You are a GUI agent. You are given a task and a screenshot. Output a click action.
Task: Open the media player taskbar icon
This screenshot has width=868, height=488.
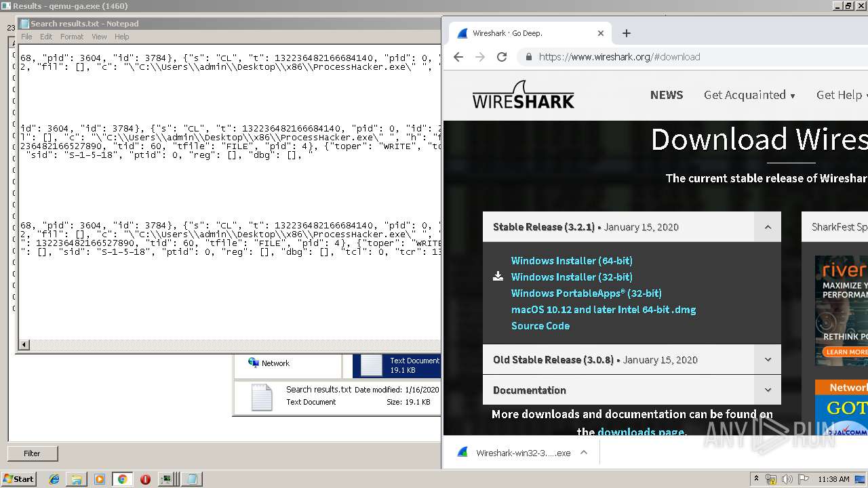tap(100, 479)
